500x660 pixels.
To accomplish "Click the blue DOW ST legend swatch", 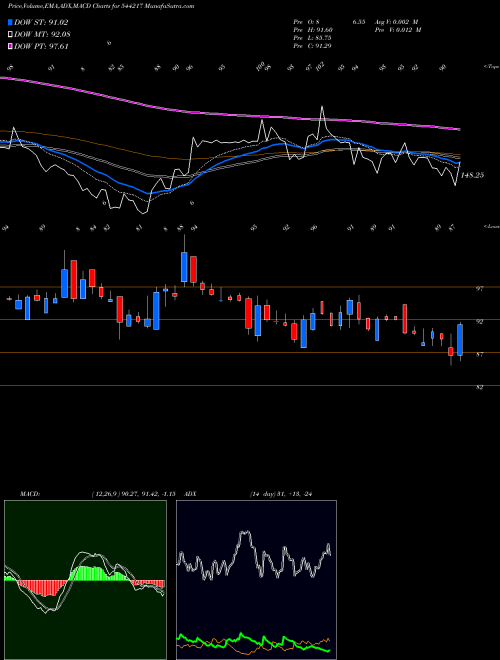I will [10, 22].
